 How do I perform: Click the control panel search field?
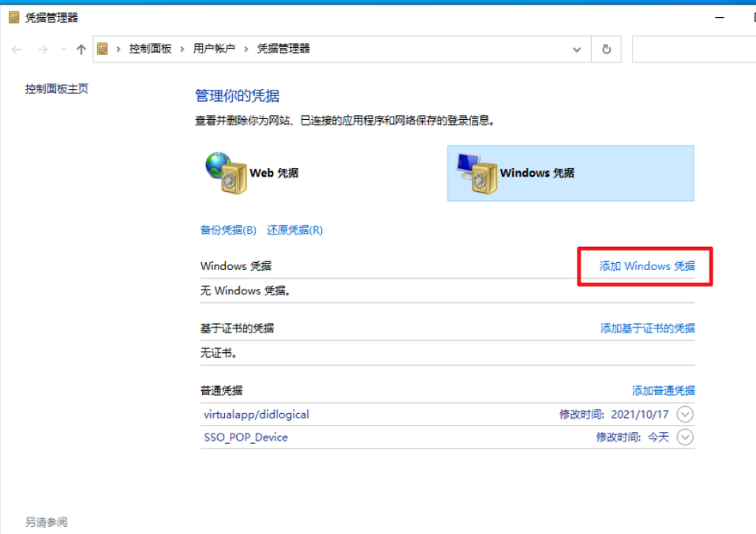(694, 49)
